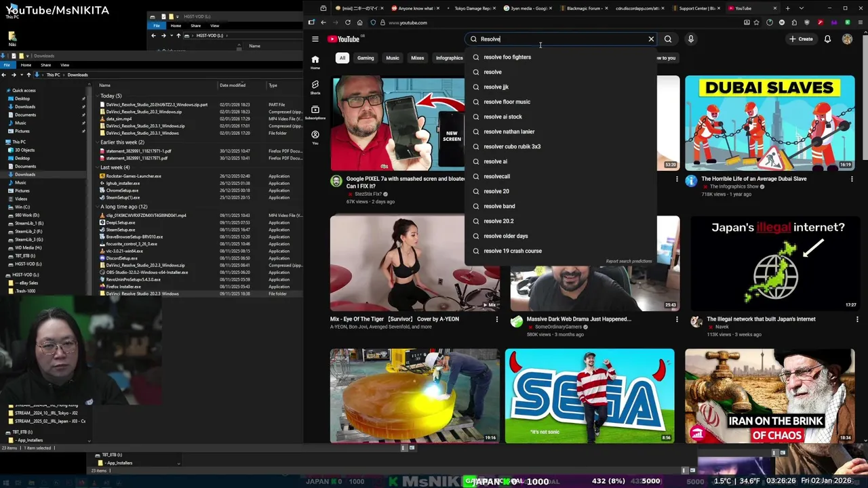
Task: Focus the YouTube search input field
Action: pyautogui.click(x=561, y=39)
